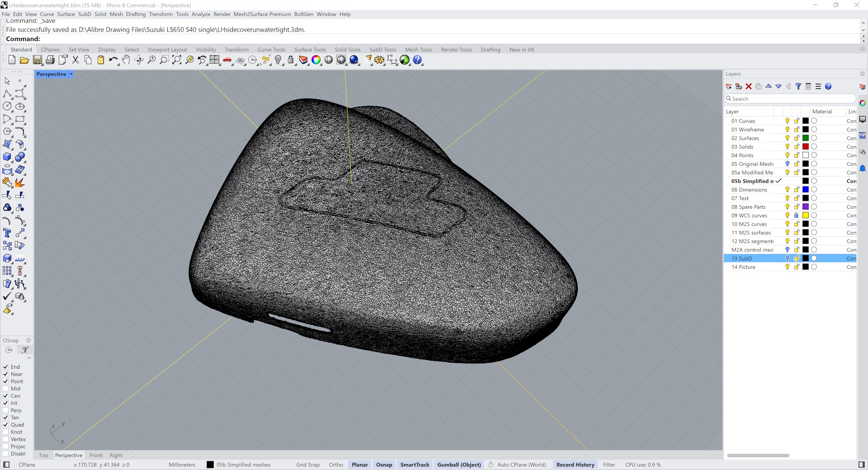Click the blue color swatch of 06 Dimensions
The width and height of the screenshot is (868, 470).
pos(806,190)
